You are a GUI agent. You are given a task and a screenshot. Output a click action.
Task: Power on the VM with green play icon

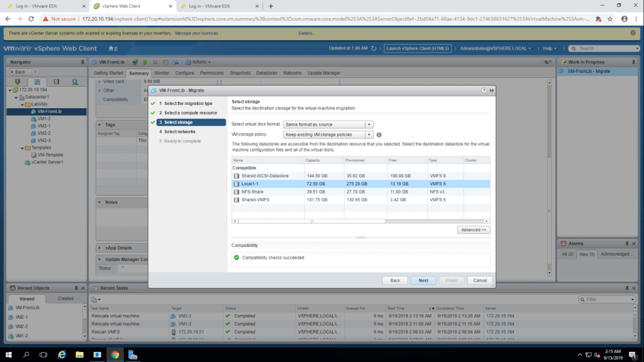pos(145,62)
